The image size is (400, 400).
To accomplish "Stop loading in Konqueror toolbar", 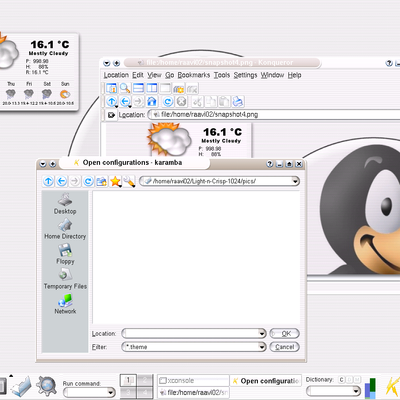I will (x=181, y=101).
